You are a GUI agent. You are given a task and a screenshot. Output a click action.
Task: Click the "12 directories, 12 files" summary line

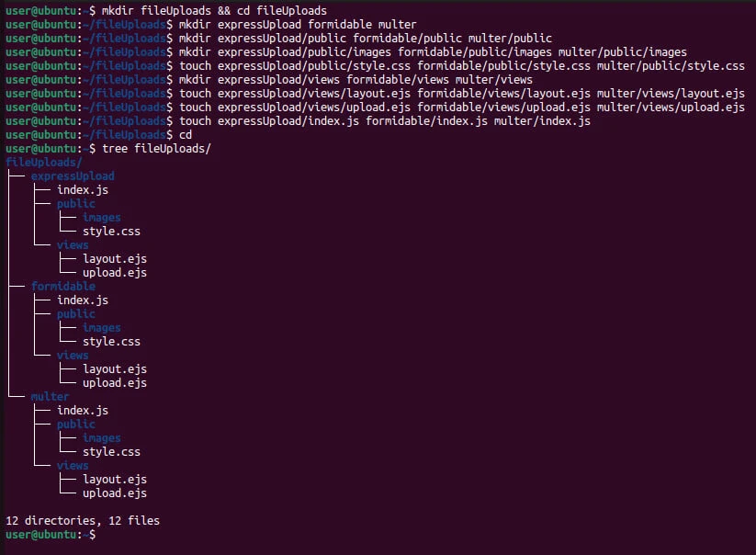pos(82,520)
